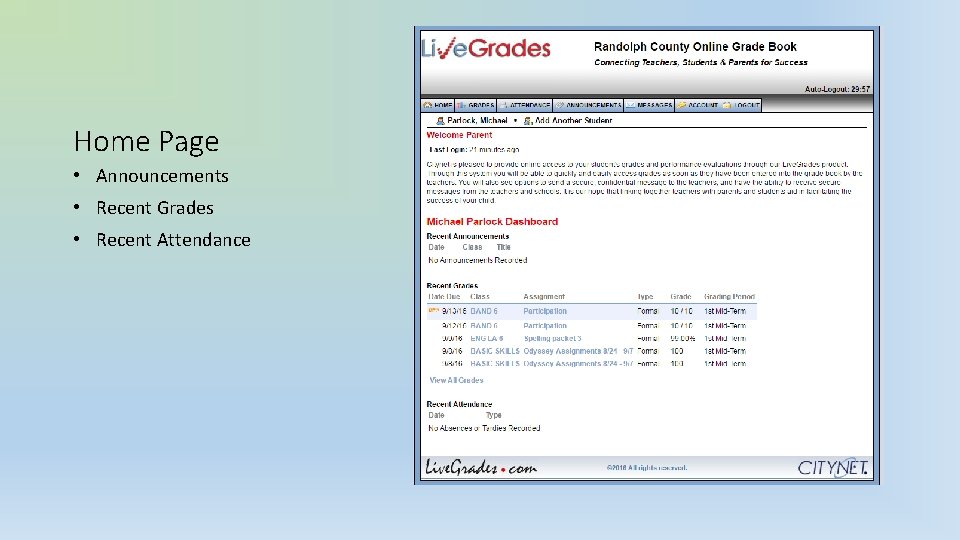Go to the Account tab
Screen dimensions: 960x540
[698, 105]
